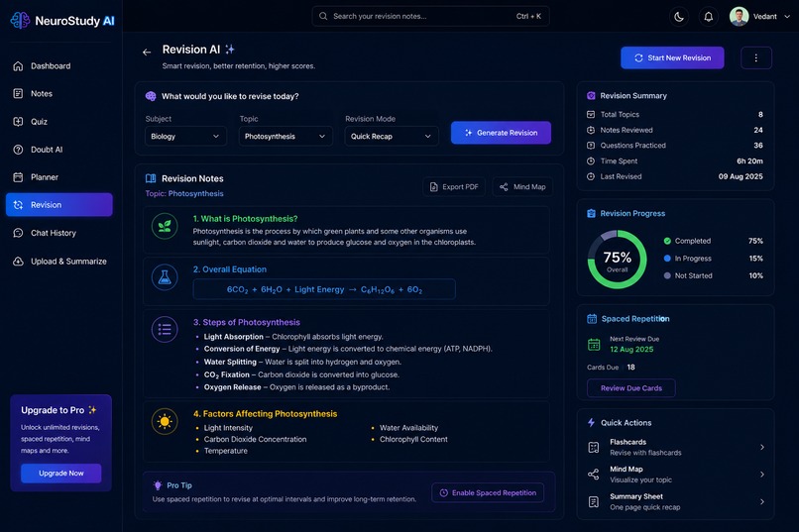Click the sun icon beside Factors Affecting Photosynthesis
The height and width of the screenshot is (532, 799).
point(165,421)
